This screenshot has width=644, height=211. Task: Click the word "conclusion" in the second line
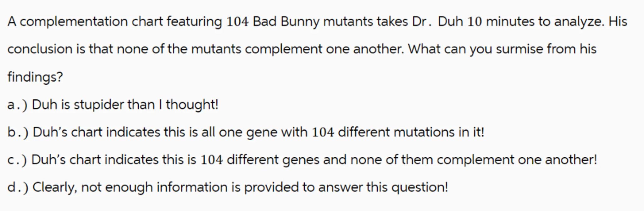[x=40, y=49]
